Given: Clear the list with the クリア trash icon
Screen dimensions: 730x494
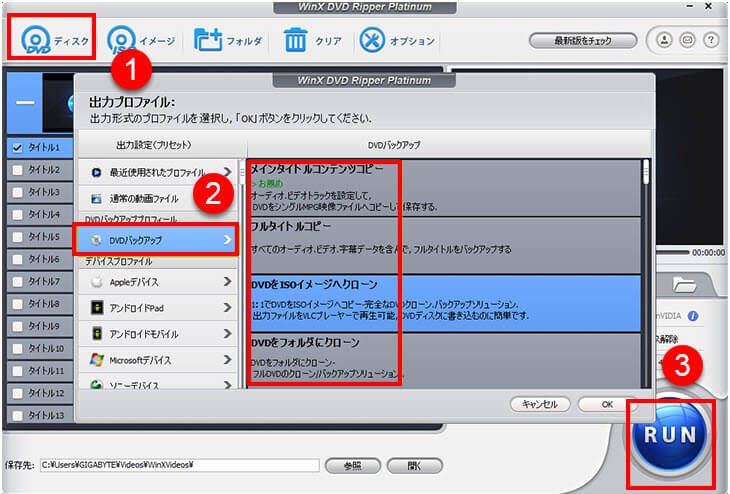Looking at the screenshot, I should coord(312,41).
